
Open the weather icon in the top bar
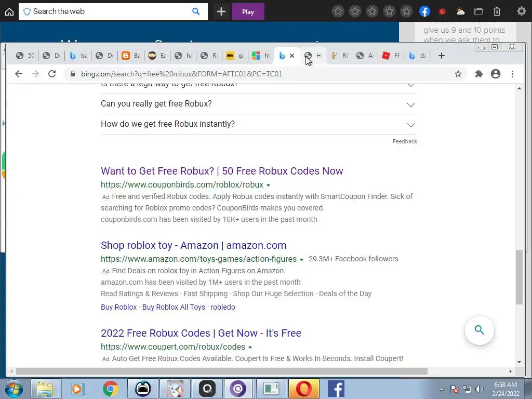tap(460, 11)
